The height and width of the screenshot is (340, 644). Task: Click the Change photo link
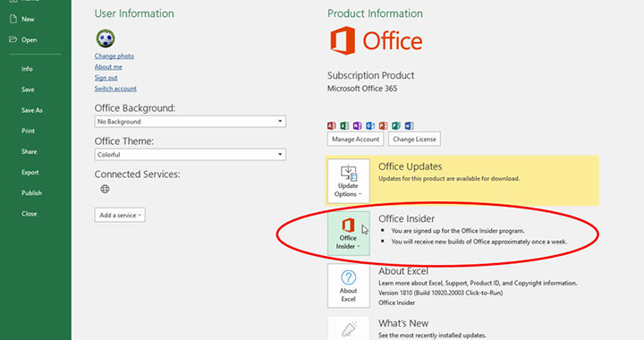pos(114,55)
